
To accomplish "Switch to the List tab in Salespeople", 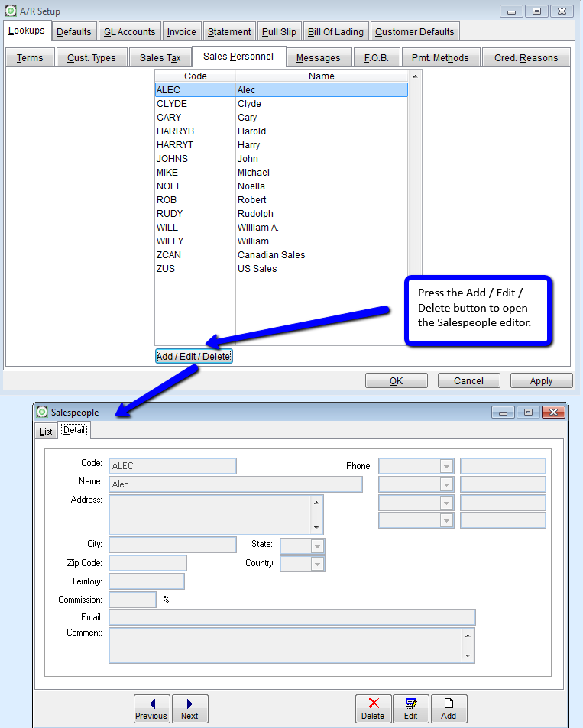I will coord(46,431).
